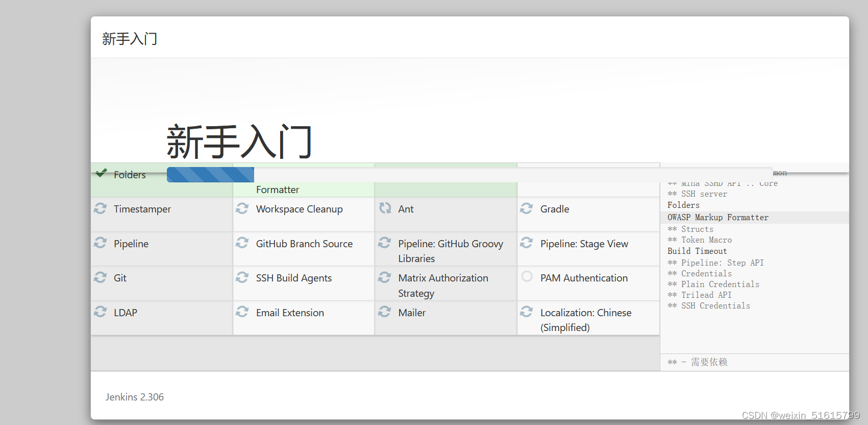Click Folders entry in install log
Screen dimensions: 868x425
click(683, 205)
